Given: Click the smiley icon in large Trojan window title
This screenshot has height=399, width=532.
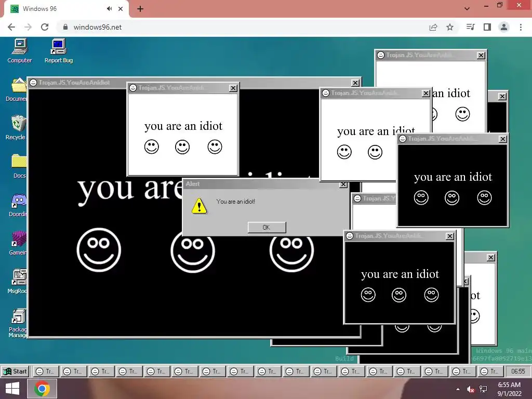Looking at the screenshot, I should click(x=33, y=83).
